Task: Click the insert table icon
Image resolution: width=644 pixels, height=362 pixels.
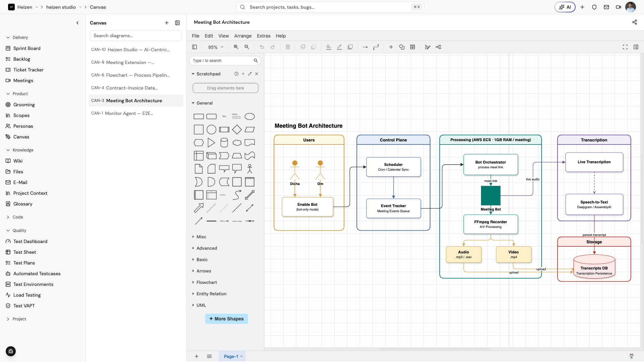Action: tap(413, 47)
